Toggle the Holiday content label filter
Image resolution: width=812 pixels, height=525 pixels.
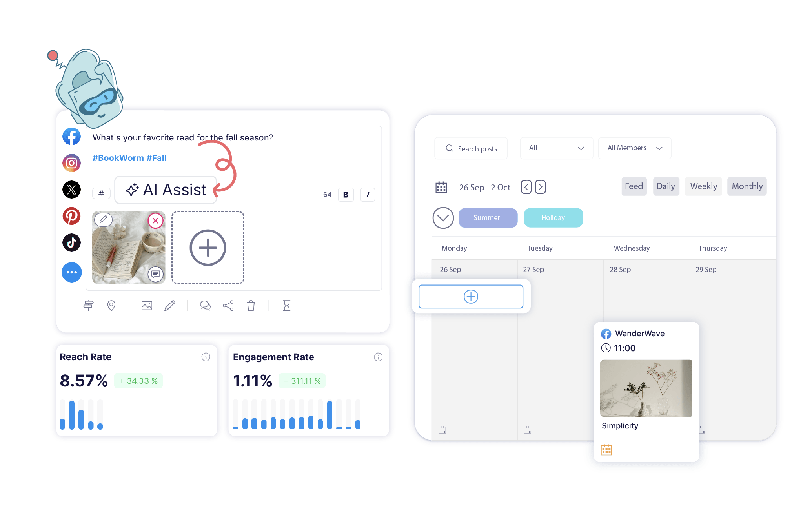click(x=553, y=217)
